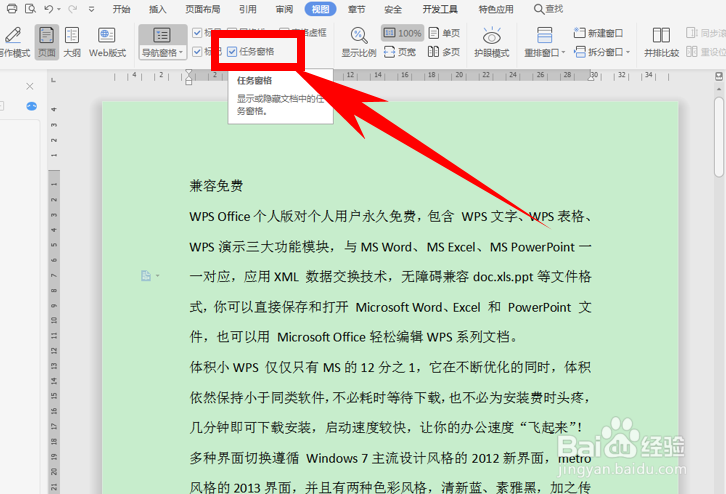Viewport: 726px width, 494px height.
Task: Select the highlighted 视图 tab
Action: pyautogui.click(x=320, y=9)
